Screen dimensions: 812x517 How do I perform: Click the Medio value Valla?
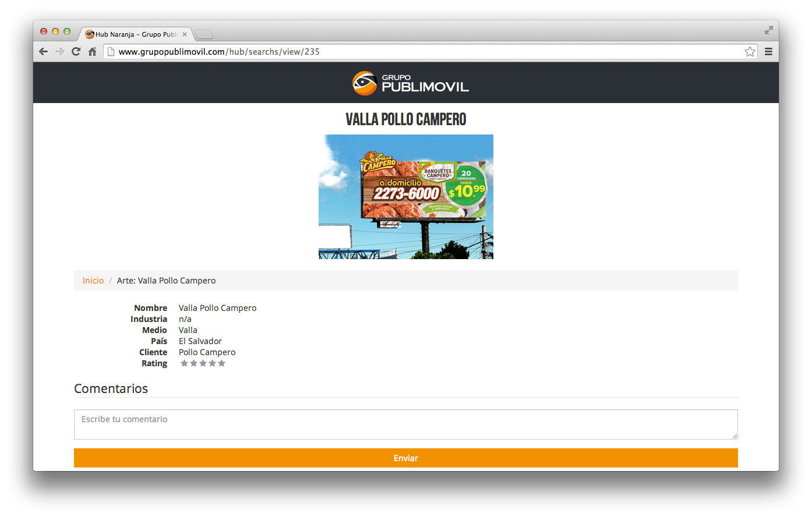[x=188, y=330]
